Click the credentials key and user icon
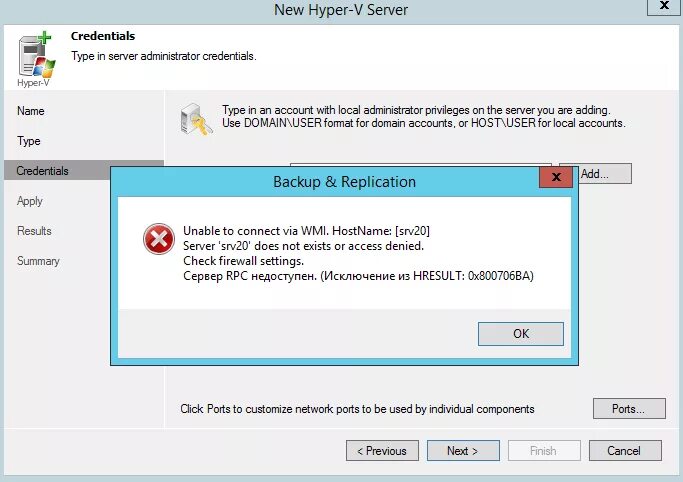This screenshot has height=482, width=683. coord(195,120)
